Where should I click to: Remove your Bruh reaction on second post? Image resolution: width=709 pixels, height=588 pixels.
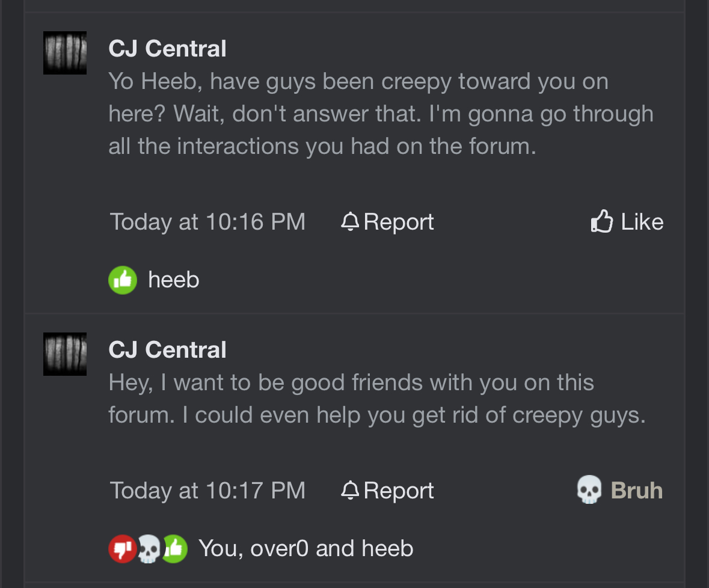pyautogui.click(x=619, y=490)
